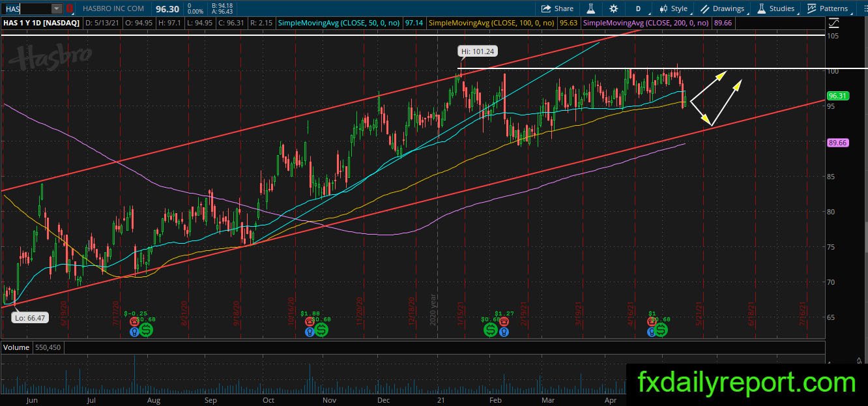Viewport: 868px width, 406px height.
Task: Click the Lo: 66.47 price bubble
Action: click(x=29, y=317)
